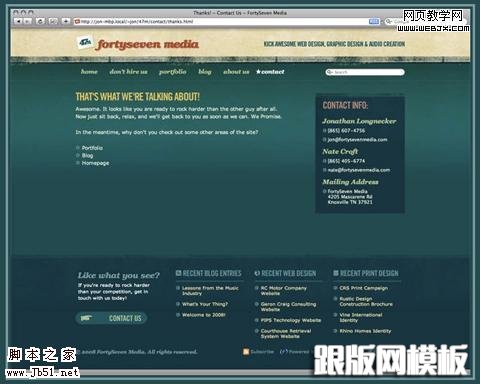
Task: Click the fortyseven media title logo text
Action: click(147, 44)
